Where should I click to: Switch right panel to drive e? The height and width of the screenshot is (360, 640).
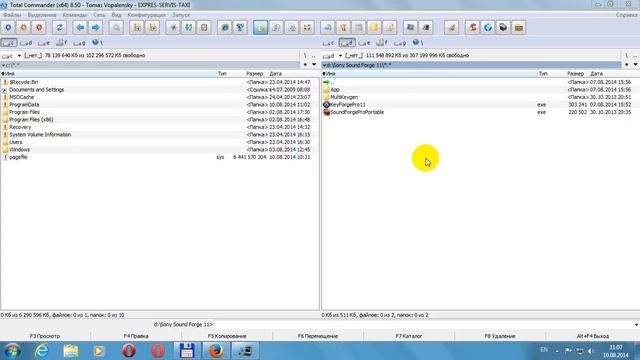(x=364, y=42)
